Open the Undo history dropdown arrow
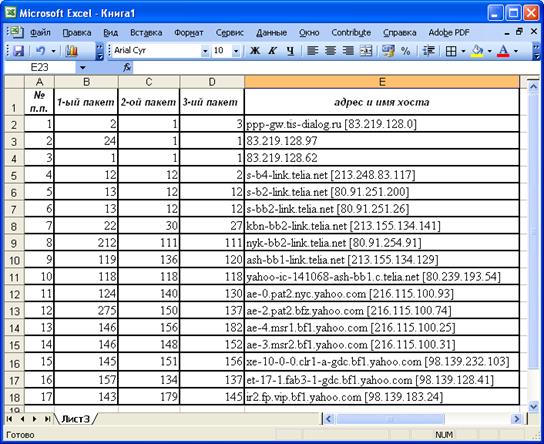544x444 pixels. click(53, 51)
